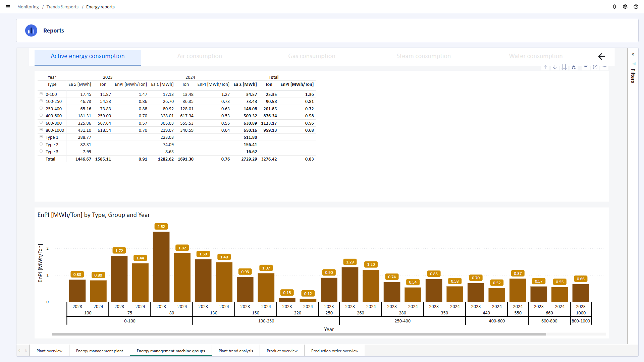Expand the 0-100 table row

[41, 94]
